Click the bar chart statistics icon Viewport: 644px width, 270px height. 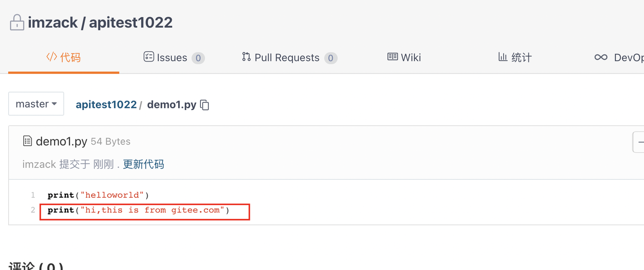[503, 57]
